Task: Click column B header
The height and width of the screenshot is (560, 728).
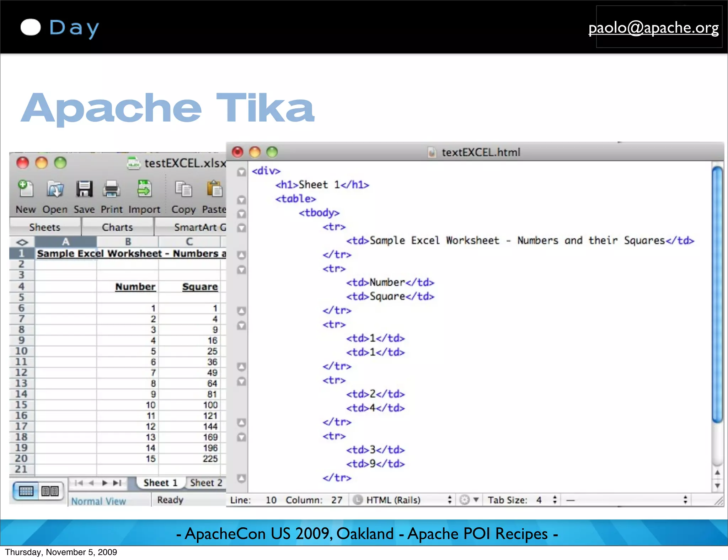Action: pyautogui.click(x=128, y=242)
